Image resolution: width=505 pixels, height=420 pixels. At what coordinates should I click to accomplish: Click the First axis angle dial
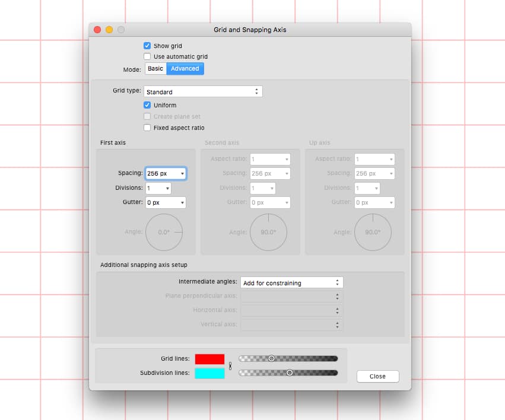point(164,233)
